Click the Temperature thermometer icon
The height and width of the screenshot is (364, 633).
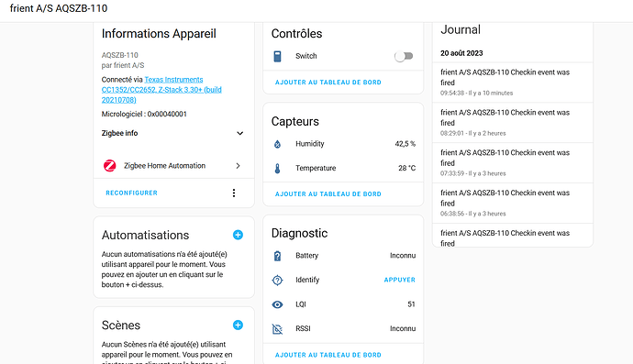point(277,169)
